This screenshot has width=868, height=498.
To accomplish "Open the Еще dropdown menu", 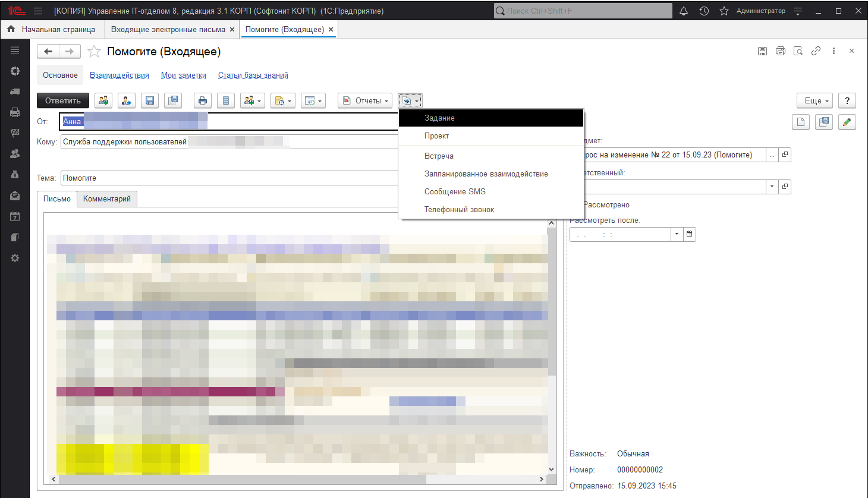I will [814, 101].
